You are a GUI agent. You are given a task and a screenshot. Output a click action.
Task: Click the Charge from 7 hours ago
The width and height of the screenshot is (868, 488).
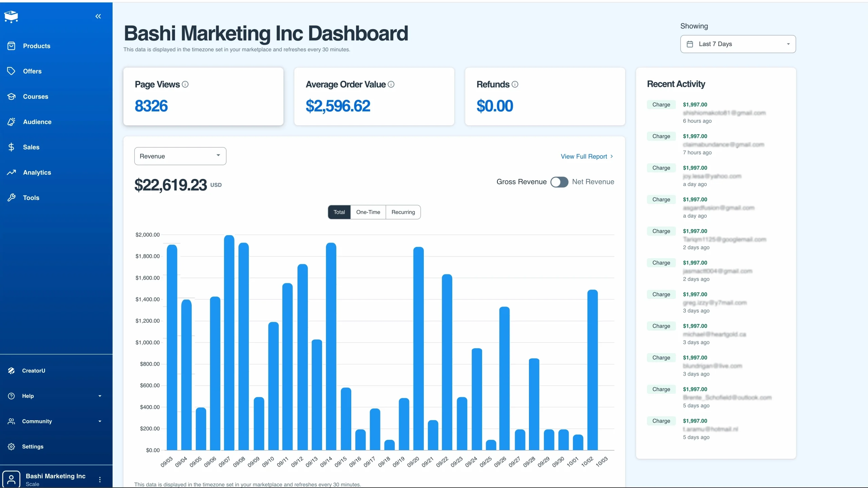click(x=661, y=136)
